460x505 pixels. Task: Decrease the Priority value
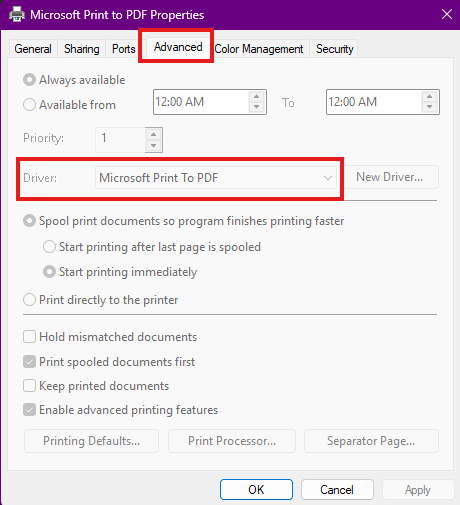pyautogui.click(x=153, y=145)
